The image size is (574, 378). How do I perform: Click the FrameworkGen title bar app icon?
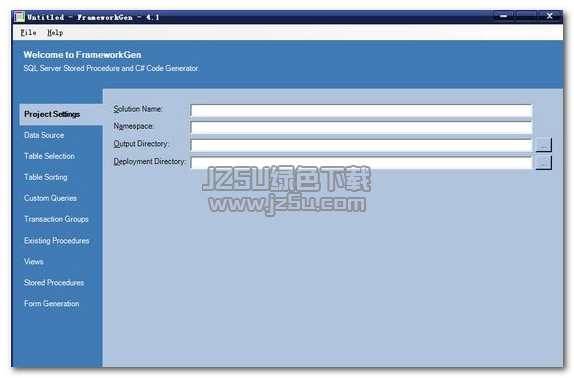(x=19, y=17)
